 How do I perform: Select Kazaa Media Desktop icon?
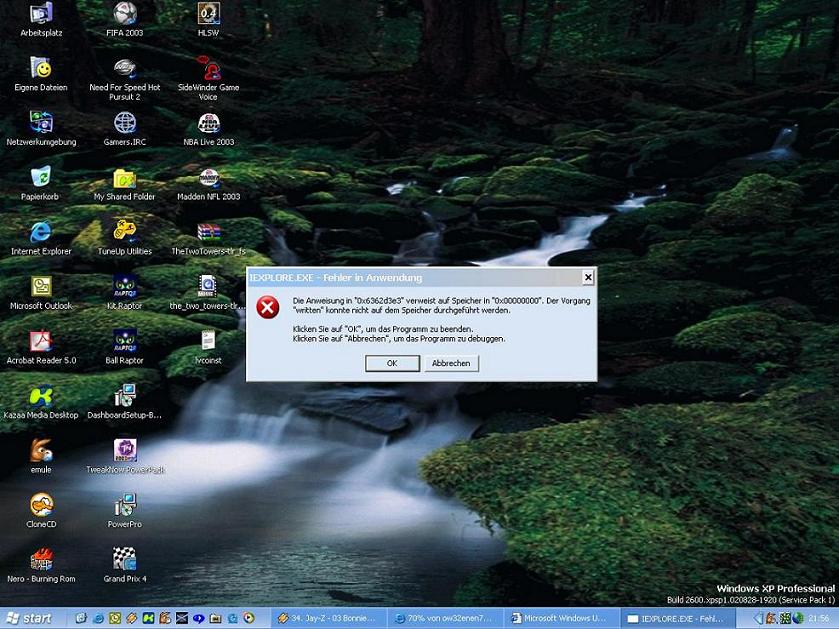tap(41, 402)
